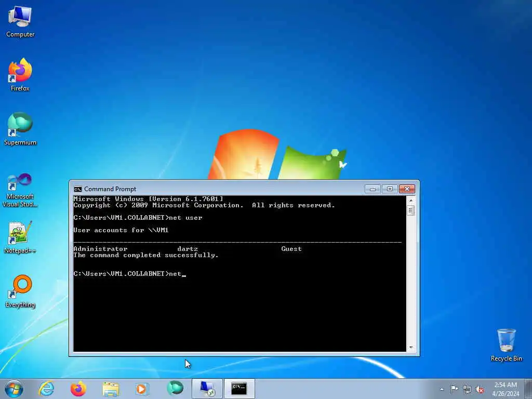Image resolution: width=532 pixels, height=399 pixels.
Task: Minimize the Command Prompt window
Action: [373, 189]
